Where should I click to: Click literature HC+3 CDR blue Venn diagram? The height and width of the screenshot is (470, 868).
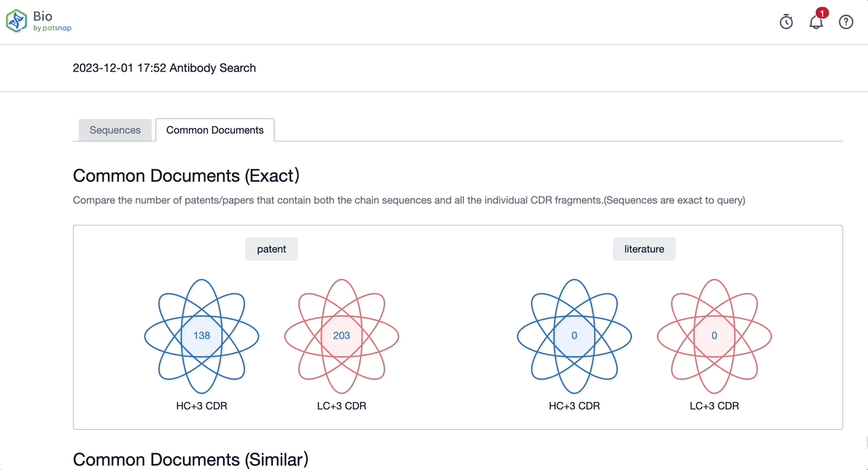(574, 336)
